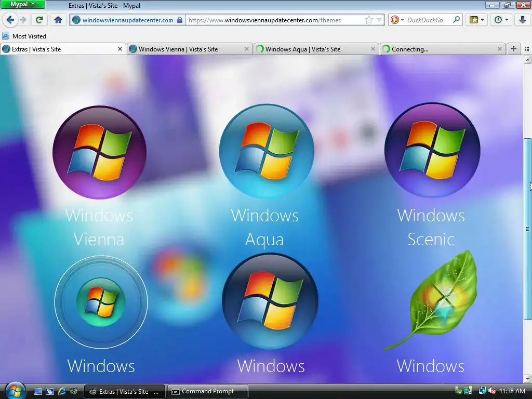532x399 pixels.
Task: Open the Windows Aqua teal orb
Action: click(x=267, y=151)
